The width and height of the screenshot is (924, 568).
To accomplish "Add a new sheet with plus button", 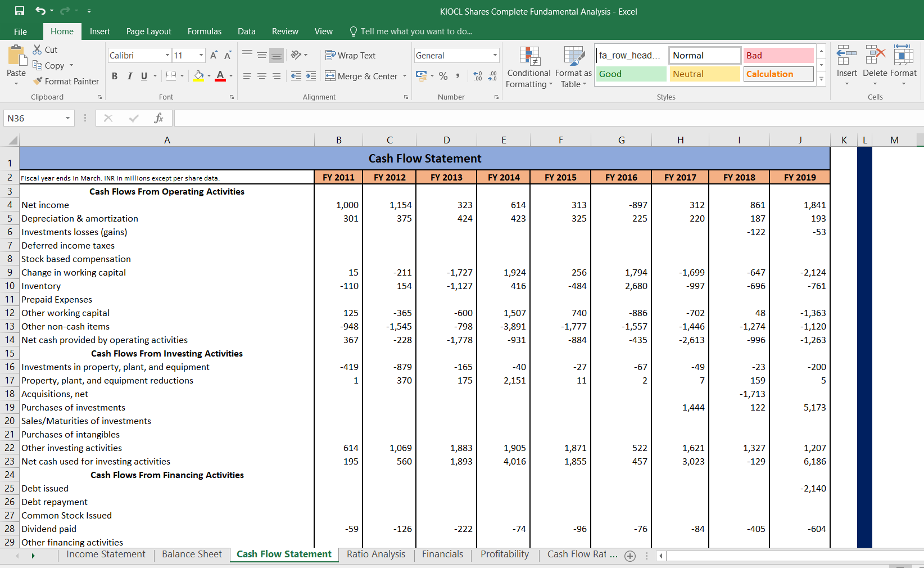I will [630, 556].
